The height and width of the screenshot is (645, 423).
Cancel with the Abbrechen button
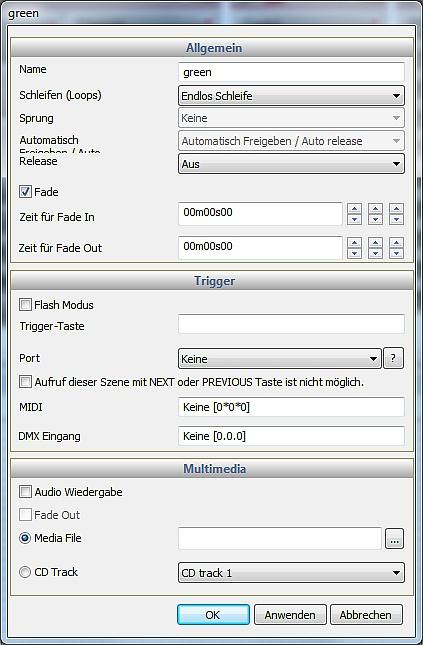(x=366, y=615)
